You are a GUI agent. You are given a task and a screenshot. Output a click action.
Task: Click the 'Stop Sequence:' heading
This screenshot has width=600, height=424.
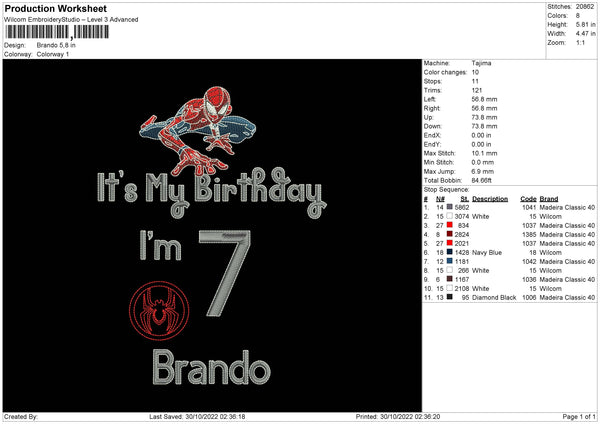pos(446,190)
